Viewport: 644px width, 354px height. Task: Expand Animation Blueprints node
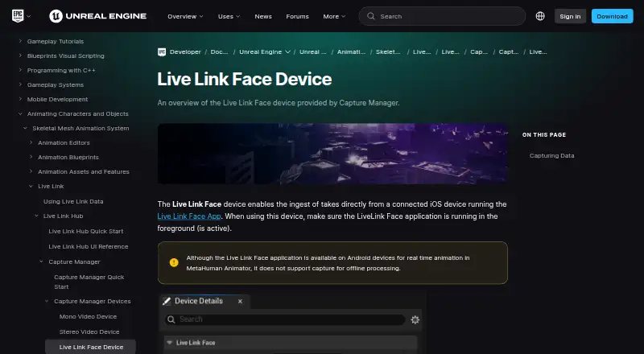[x=31, y=157]
